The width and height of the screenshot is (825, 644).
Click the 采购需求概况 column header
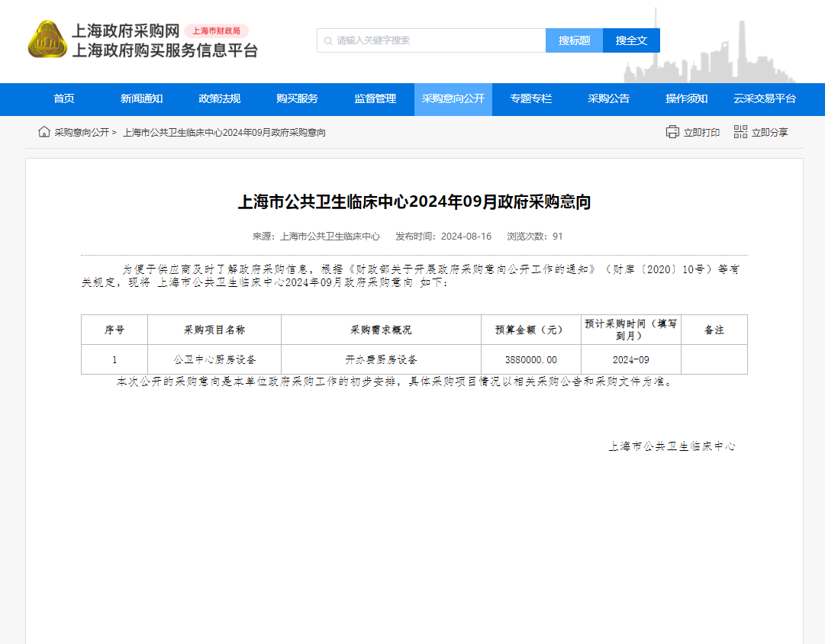382,330
